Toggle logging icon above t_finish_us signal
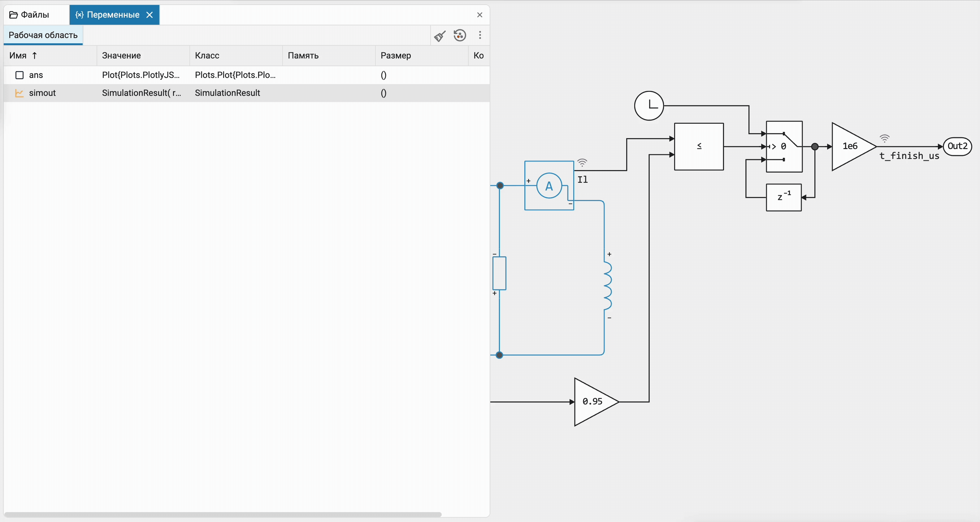980x522 pixels. [885, 139]
